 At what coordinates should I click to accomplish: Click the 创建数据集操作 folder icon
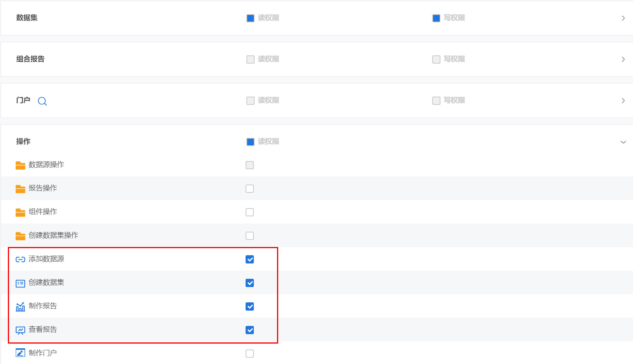(20, 236)
